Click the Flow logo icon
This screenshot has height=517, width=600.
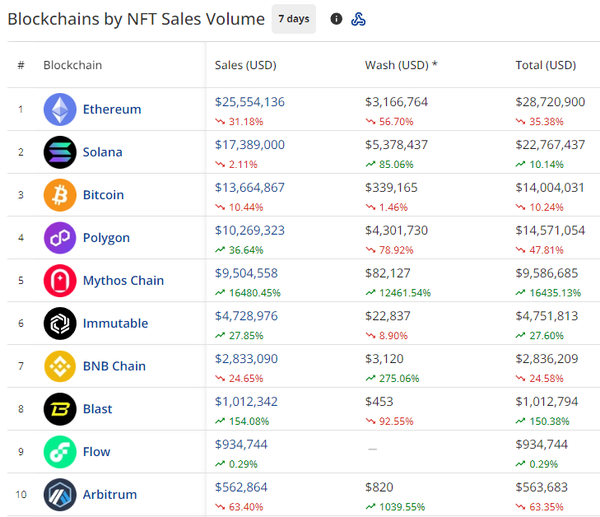(x=60, y=452)
